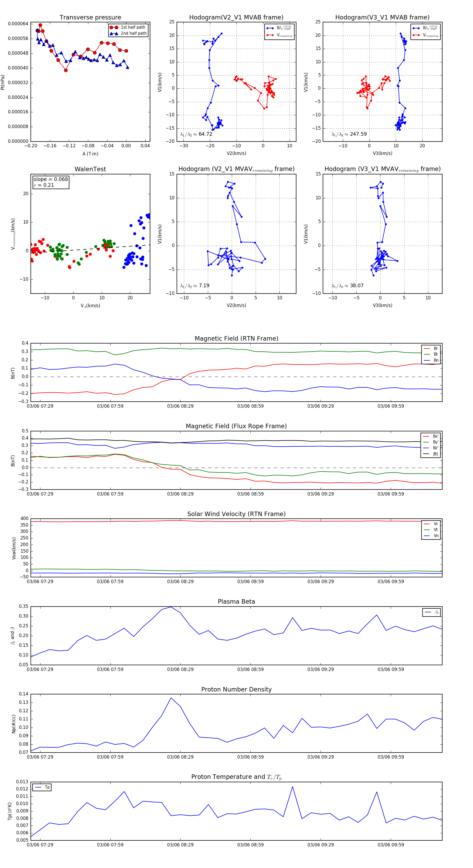This screenshot has width=473, height=868.
Task: Select the Vt legend entry
Action: (431, 530)
